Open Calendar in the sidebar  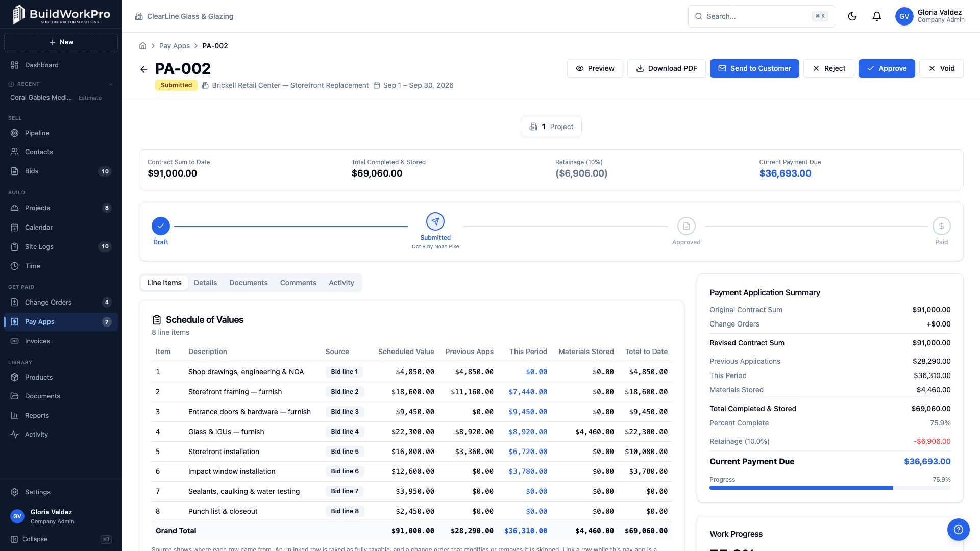pos(61,228)
